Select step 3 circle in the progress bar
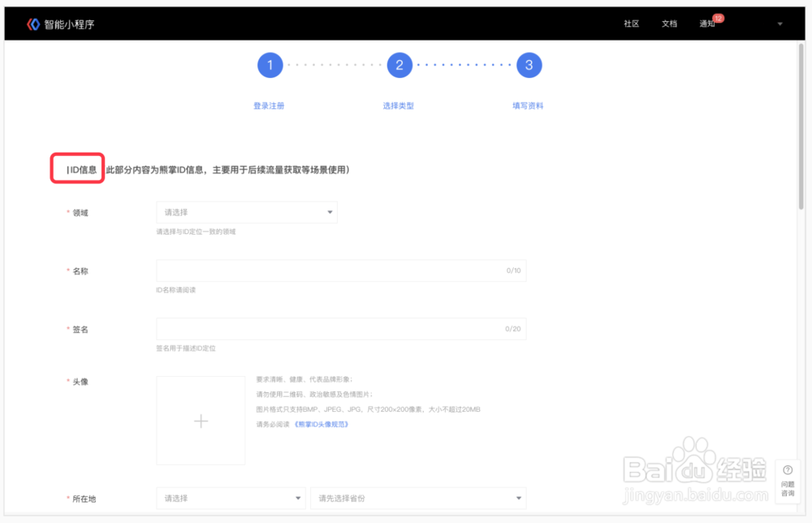The width and height of the screenshot is (812, 523). tap(529, 65)
